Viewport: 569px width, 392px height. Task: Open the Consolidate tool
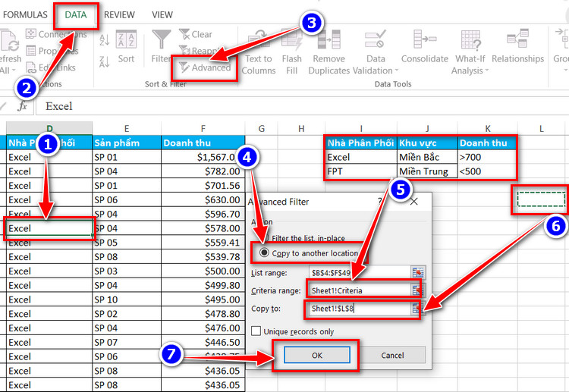click(425, 47)
